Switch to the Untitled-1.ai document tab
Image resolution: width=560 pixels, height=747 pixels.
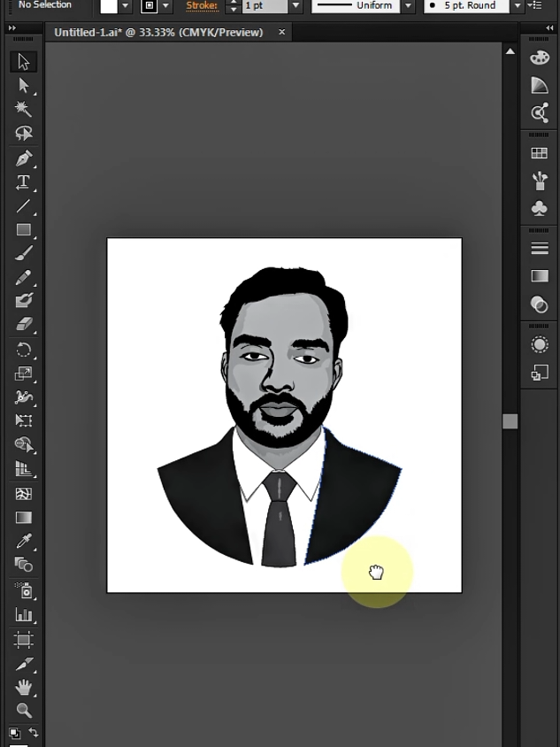click(x=158, y=33)
